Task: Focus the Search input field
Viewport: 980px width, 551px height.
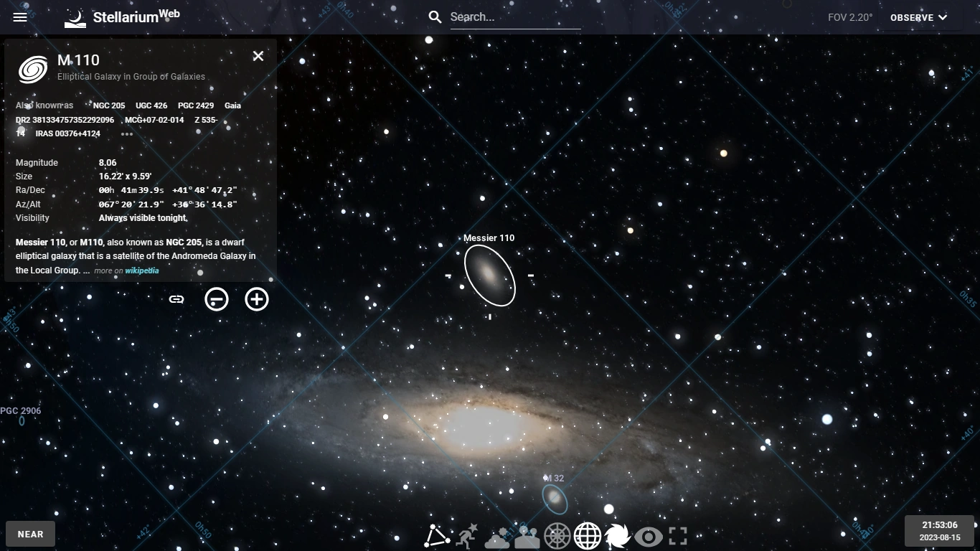Action: pyautogui.click(x=515, y=17)
